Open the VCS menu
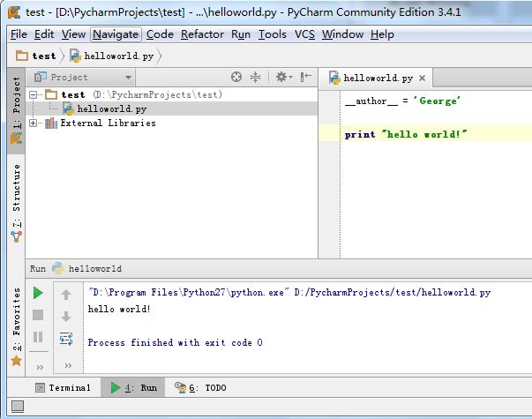Viewport: 532px width, 419px height. [x=304, y=34]
